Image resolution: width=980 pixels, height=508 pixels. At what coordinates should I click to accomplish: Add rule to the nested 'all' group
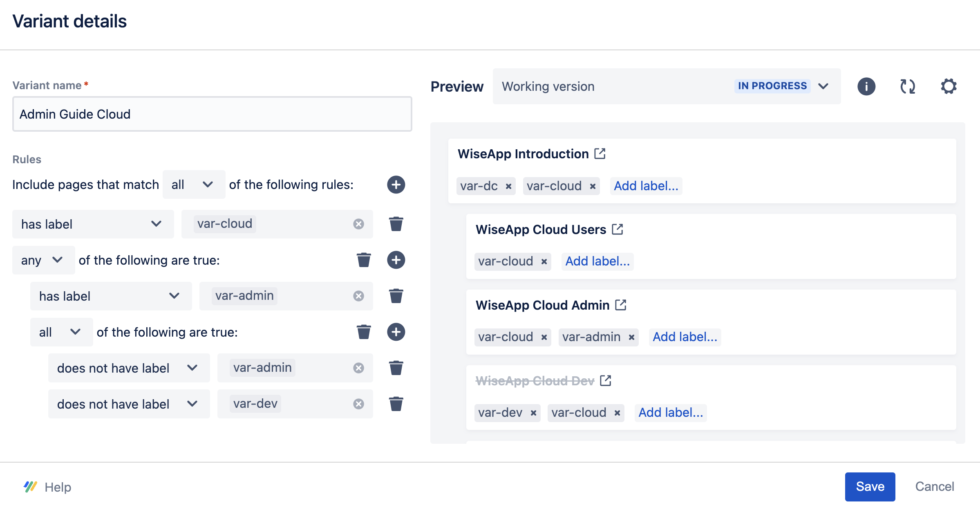396,332
